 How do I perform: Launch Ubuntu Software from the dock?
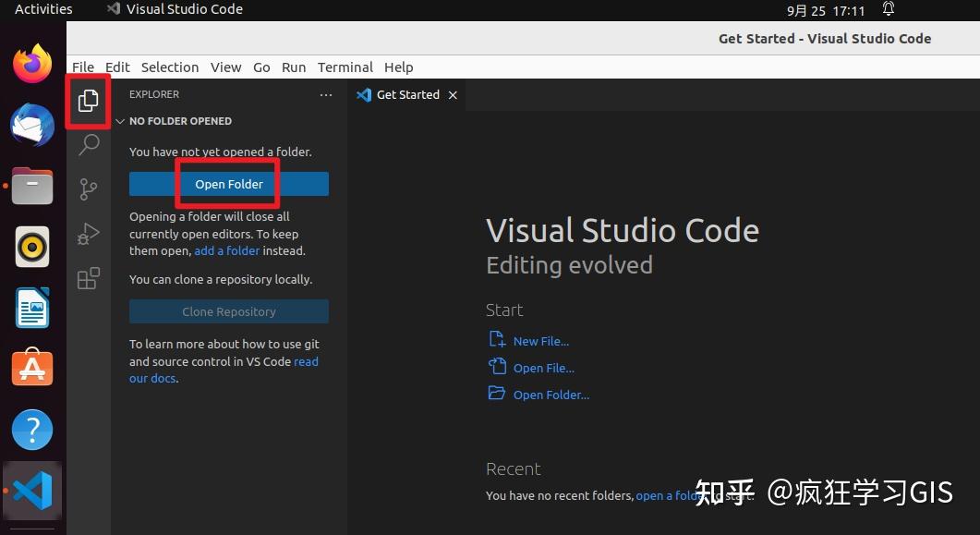(x=32, y=367)
